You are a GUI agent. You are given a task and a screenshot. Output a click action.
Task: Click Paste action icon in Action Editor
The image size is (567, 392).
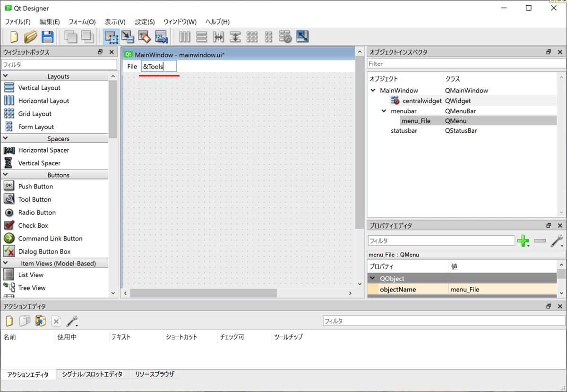click(x=41, y=321)
